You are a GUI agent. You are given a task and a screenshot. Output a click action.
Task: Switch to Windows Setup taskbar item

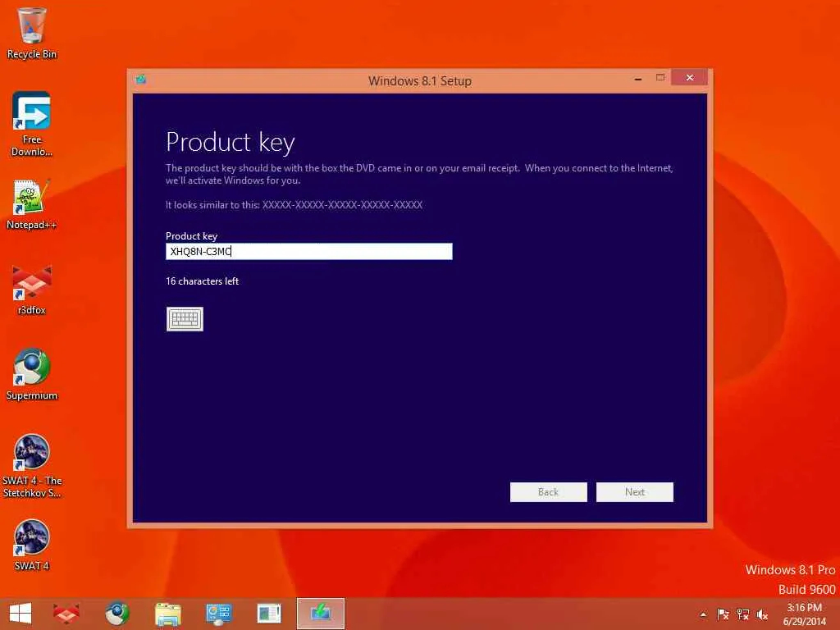321,614
